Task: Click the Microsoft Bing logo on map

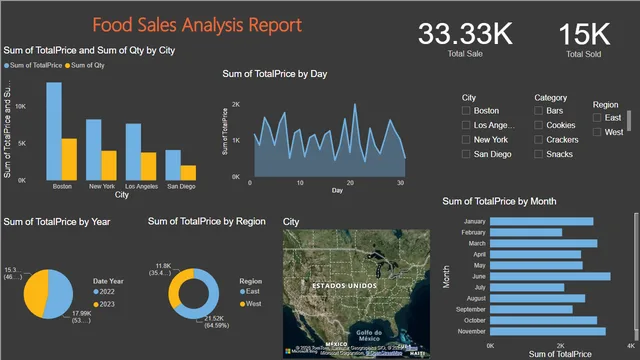Action: (x=301, y=351)
